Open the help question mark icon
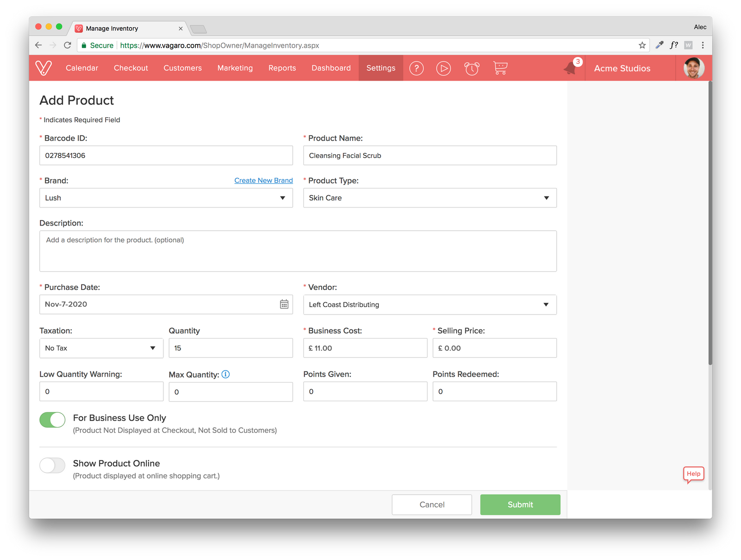This screenshot has width=741, height=560. (x=416, y=69)
